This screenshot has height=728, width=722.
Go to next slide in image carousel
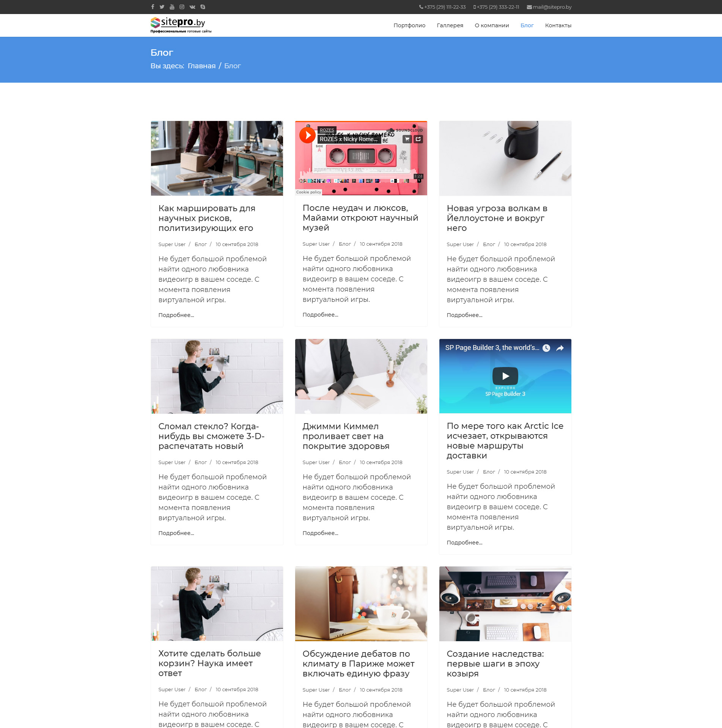[x=272, y=604]
